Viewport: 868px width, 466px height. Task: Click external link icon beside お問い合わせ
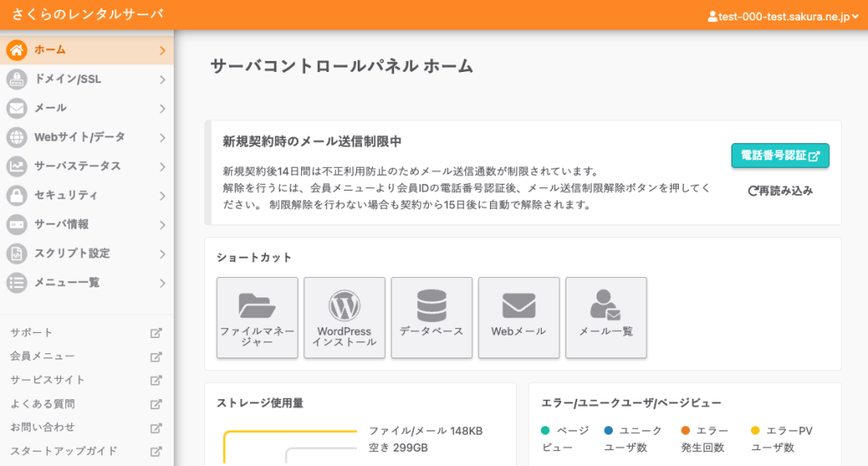pos(156,429)
